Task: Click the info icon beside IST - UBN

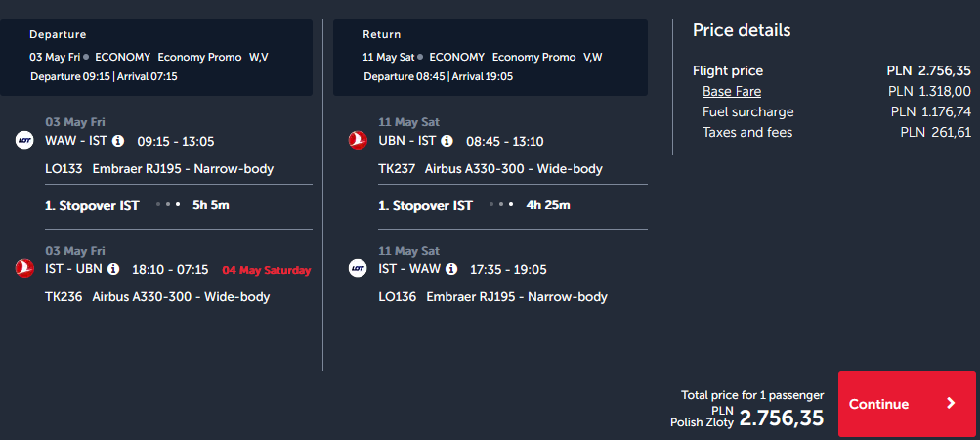Action: pyautogui.click(x=113, y=269)
